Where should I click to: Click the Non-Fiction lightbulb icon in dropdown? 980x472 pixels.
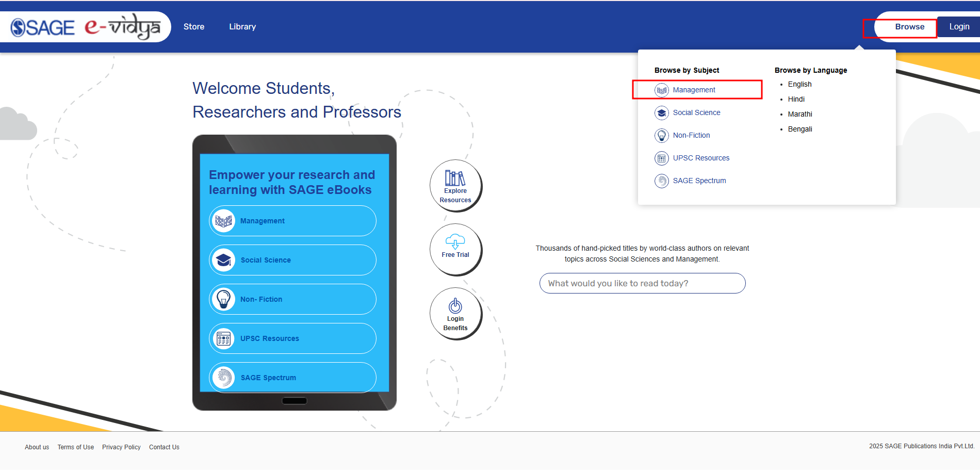pos(661,135)
